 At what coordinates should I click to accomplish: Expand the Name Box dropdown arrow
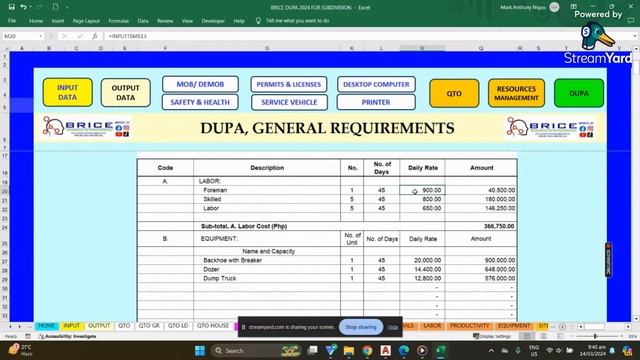point(41,36)
